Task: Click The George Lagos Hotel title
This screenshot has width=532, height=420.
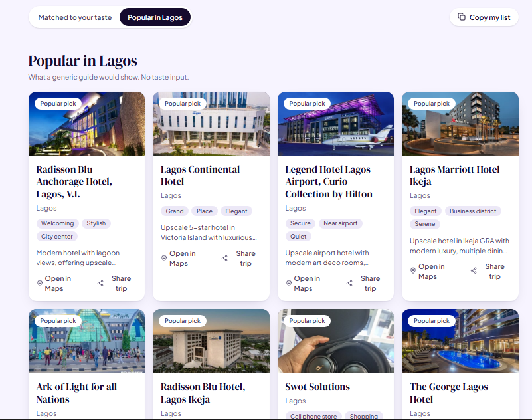Action: pyautogui.click(x=449, y=393)
